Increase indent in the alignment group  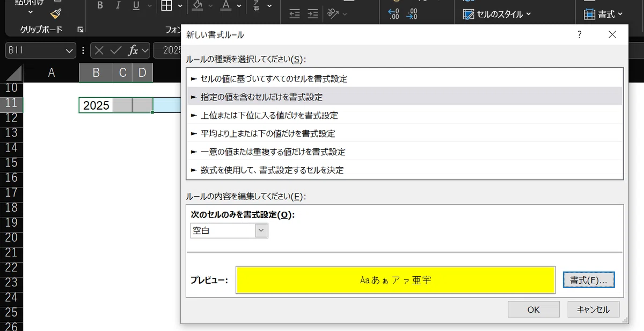click(312, 13)
